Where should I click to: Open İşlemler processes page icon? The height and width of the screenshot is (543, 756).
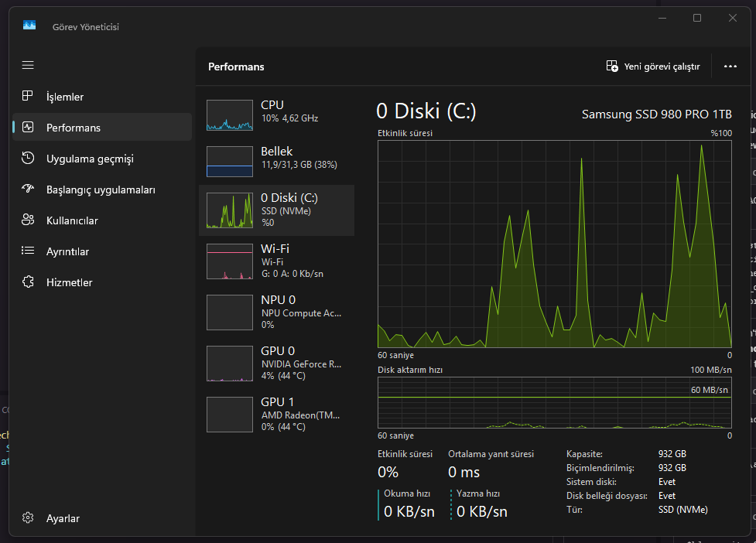pos(28,96)
